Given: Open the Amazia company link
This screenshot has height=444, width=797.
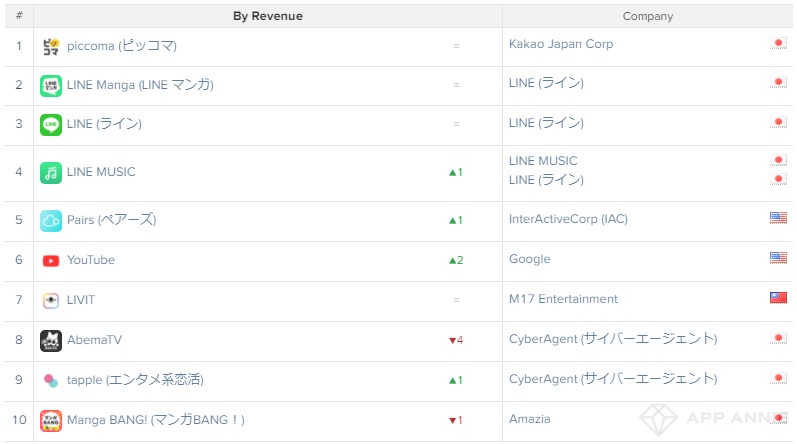Looking at the screenshot, I should coord(530,419).
